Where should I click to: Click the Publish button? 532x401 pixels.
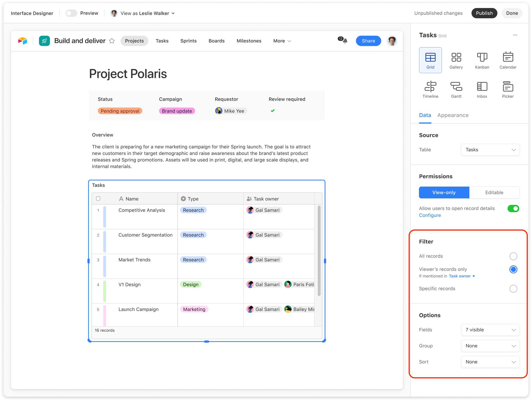(x=484, y=13)
